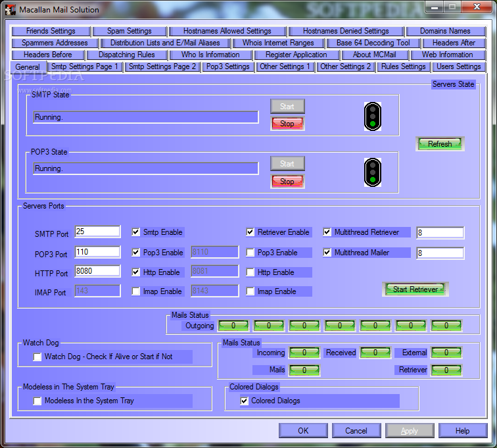Stop the POP3 server
The width and height of the screenshot is (497, 448).
point(287,182)
